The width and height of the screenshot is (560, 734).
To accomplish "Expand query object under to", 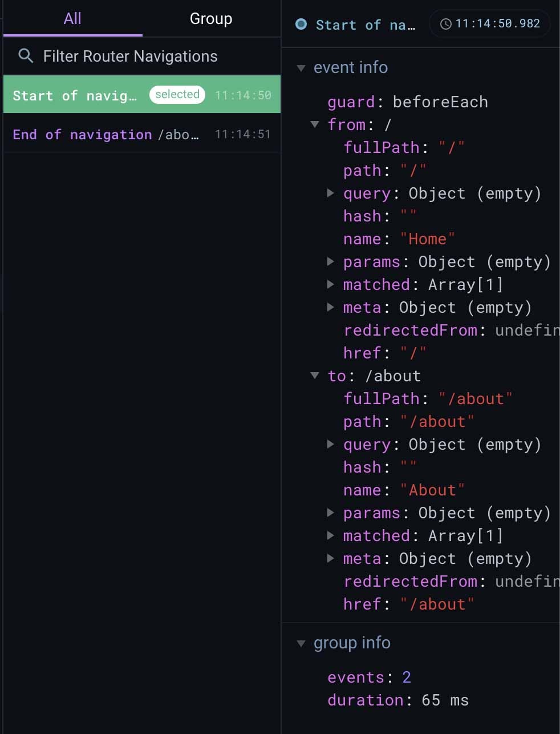I will (x=331, y=444).
